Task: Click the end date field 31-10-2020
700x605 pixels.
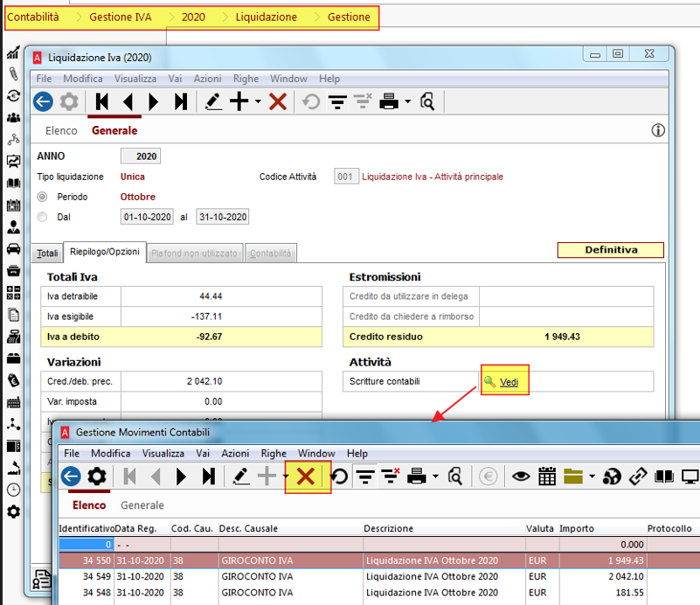Action: (222, 217)
